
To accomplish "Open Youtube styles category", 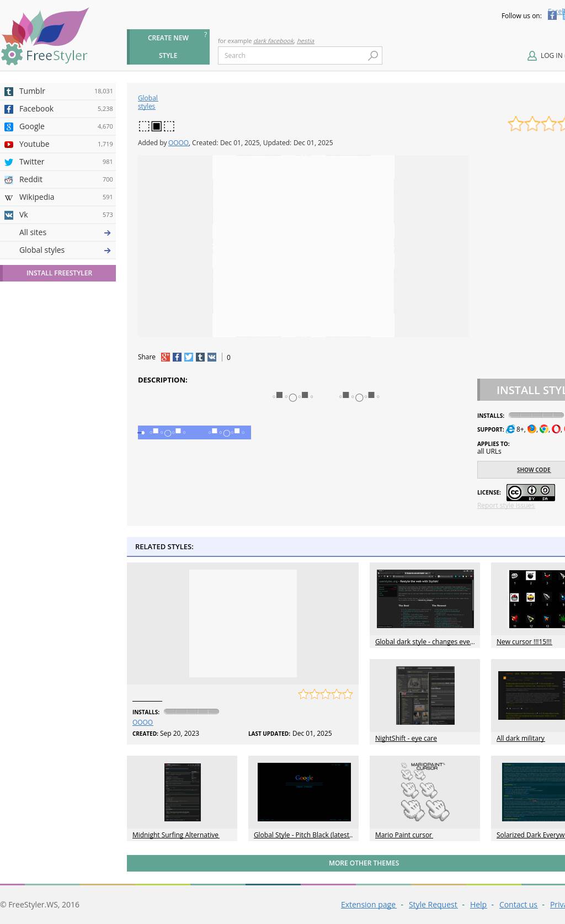I will [34, 144].
